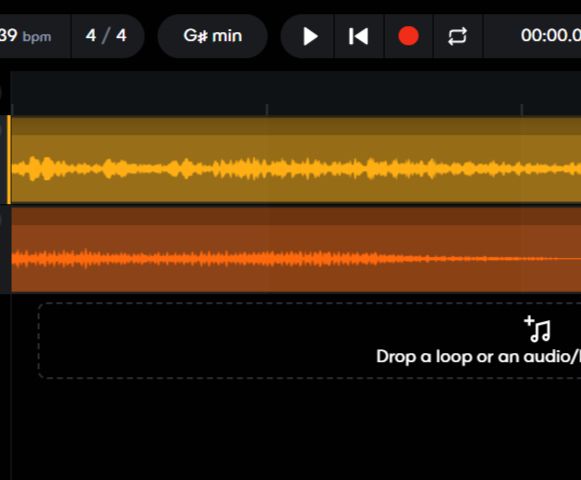The image size is (581, 480).
Task: Edit the bpm tempo value
Action: click(x=25, y=36)
